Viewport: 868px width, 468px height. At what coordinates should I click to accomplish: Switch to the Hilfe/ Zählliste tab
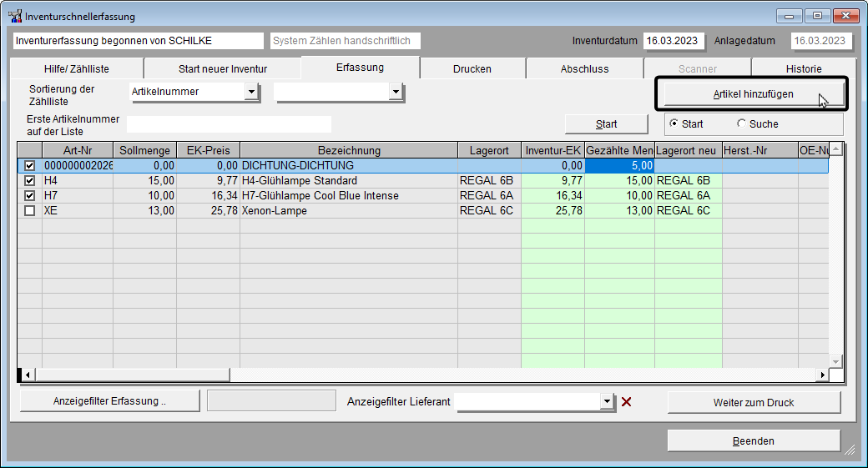(77, 68)
